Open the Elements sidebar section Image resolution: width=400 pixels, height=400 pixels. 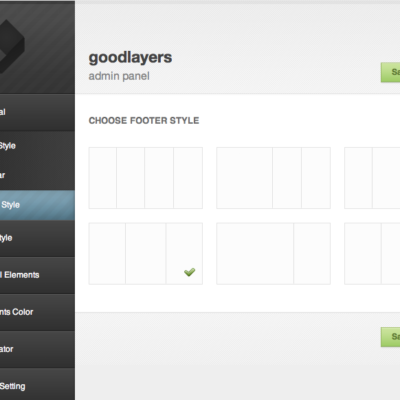click(37, 275)
